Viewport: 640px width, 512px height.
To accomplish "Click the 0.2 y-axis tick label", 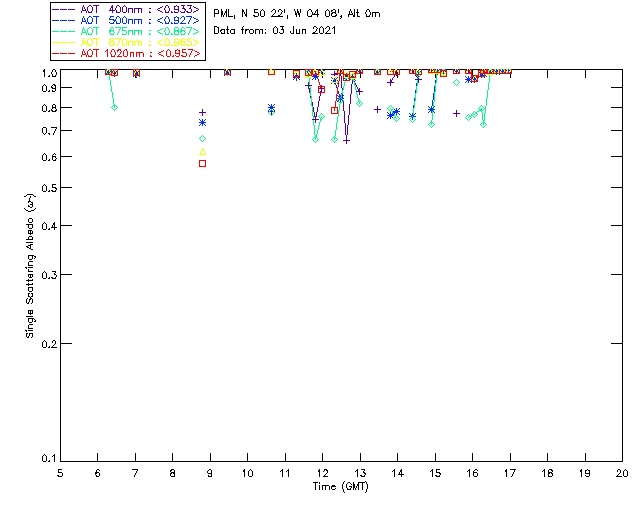I will point(49,344).
